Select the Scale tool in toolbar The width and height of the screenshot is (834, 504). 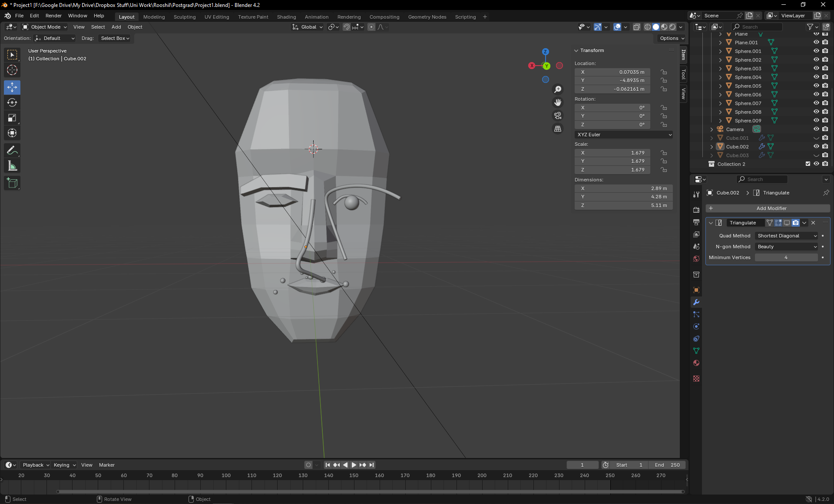pos(12,118)
